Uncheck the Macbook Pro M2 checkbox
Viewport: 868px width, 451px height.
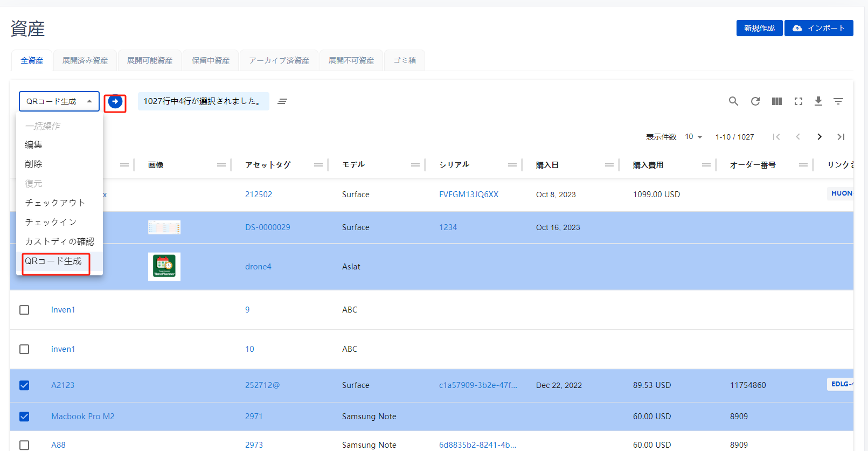(24, 417)
